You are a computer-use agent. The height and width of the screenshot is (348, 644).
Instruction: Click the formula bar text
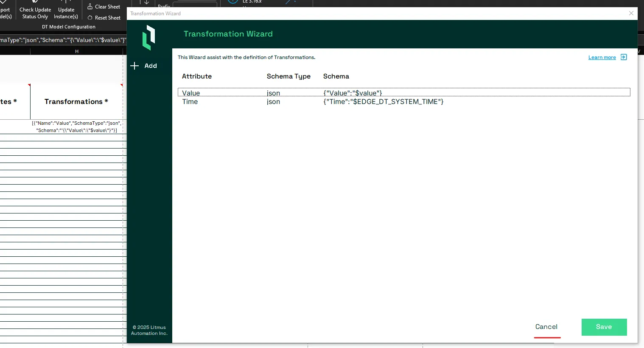click(x=63, y=40)
